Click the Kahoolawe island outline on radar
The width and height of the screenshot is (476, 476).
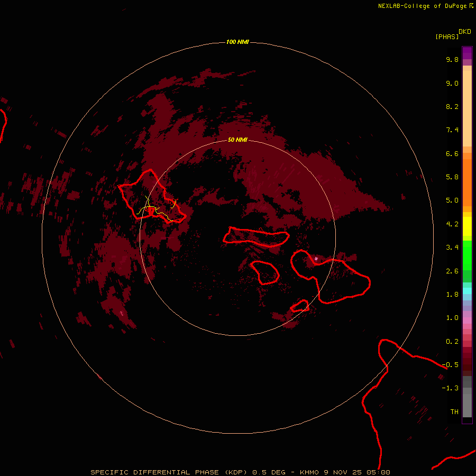300,306
